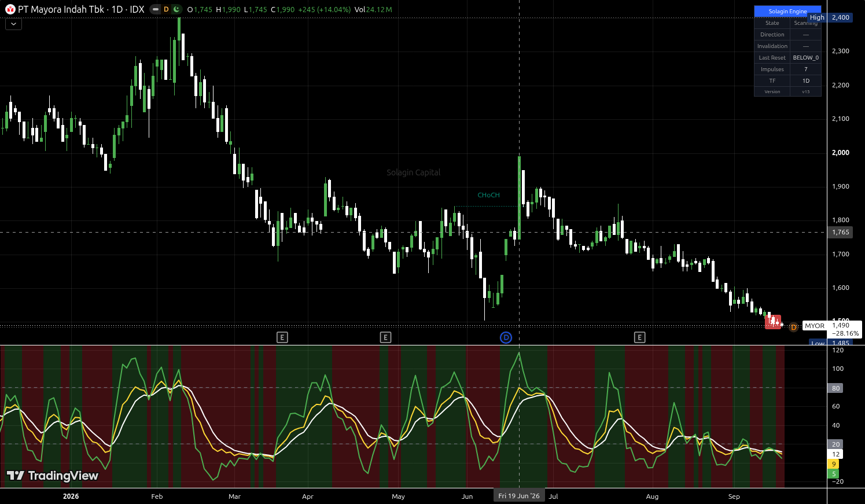Viewport: 865px width, 504px height.
Task: Click the 2026 label on time axis
Action: click(x=71, y=496)
